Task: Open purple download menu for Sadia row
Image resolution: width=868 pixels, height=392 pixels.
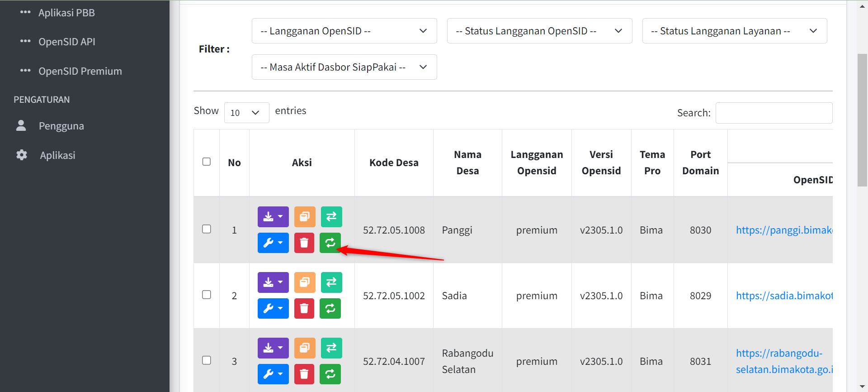Action: coord(273,282)
